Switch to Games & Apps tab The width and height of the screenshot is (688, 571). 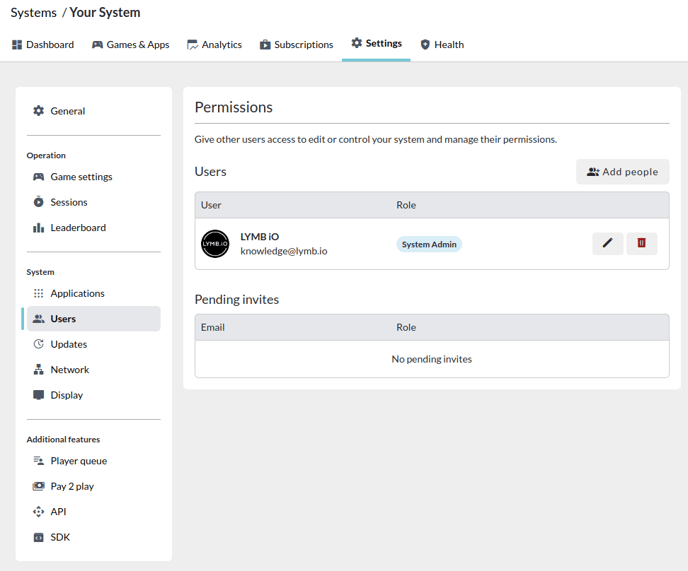point(130,45)
